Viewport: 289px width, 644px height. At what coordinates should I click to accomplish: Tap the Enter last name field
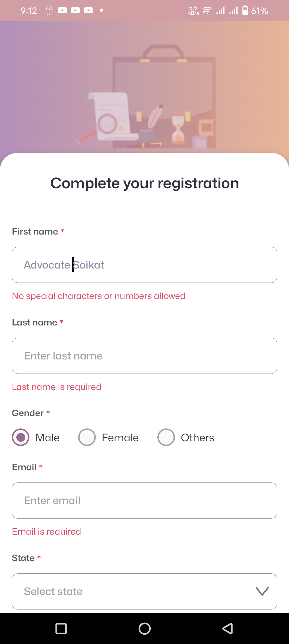pos(144,356)
